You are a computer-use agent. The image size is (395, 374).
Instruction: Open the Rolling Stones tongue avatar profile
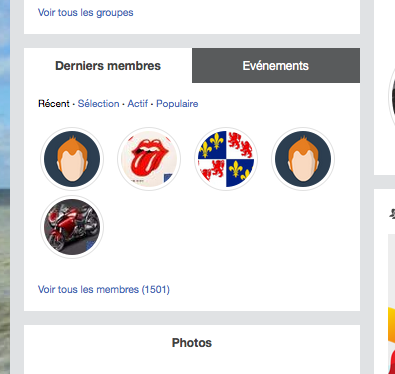point(149,159)
